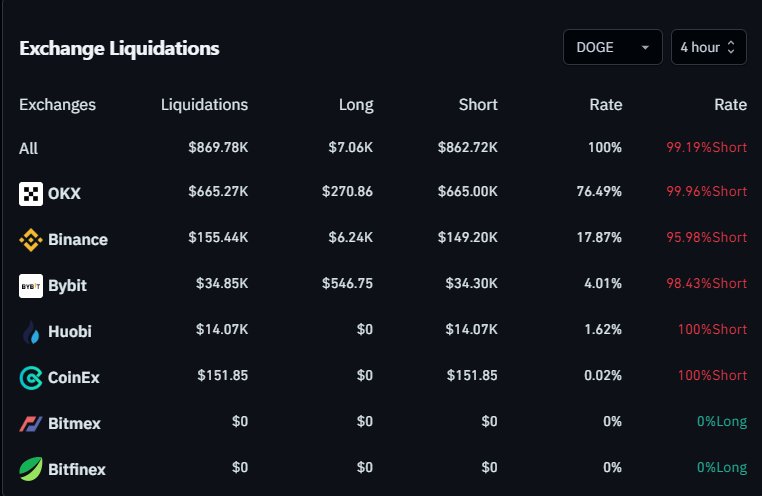Click the Bitfinex leaf logo icon
Viewport: 762px width, 496px height.
coord(31,469)
